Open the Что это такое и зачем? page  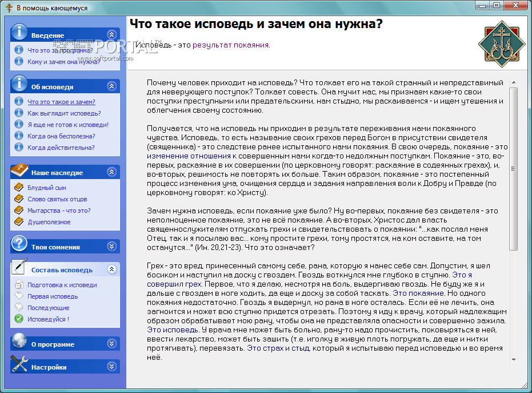tap(61, 102)
